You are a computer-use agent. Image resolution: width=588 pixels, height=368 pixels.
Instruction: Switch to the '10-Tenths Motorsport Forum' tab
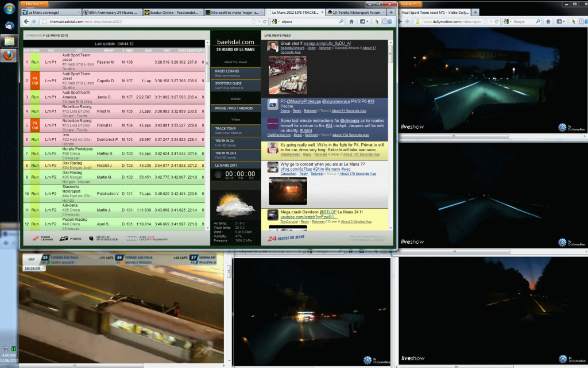click(x=356, y=13)
